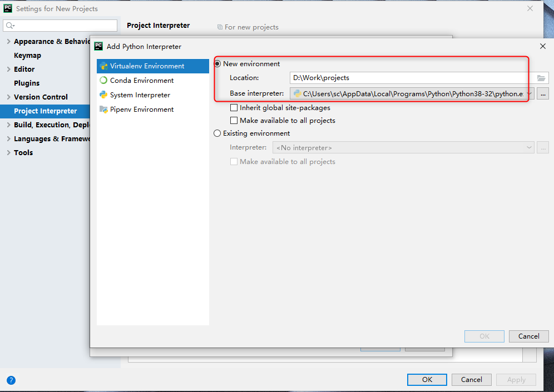This screenshot has height=392, width=554.
Task: Click the Location path input field
Action: click(x=412, y=78)
